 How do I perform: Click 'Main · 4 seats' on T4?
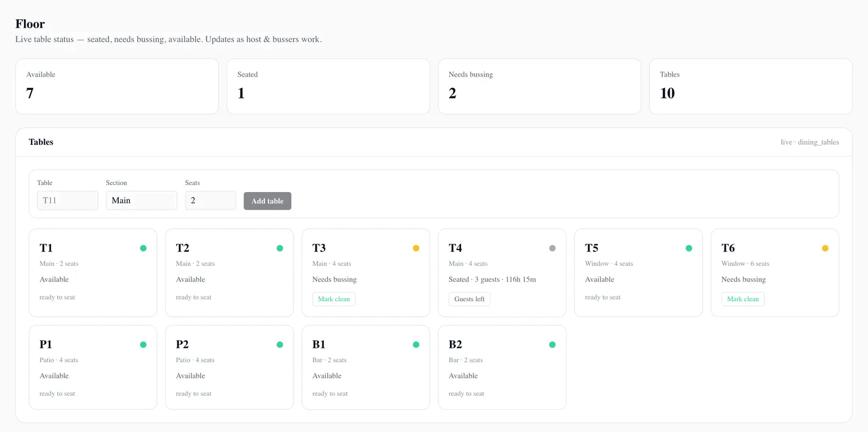pos(468,264)
